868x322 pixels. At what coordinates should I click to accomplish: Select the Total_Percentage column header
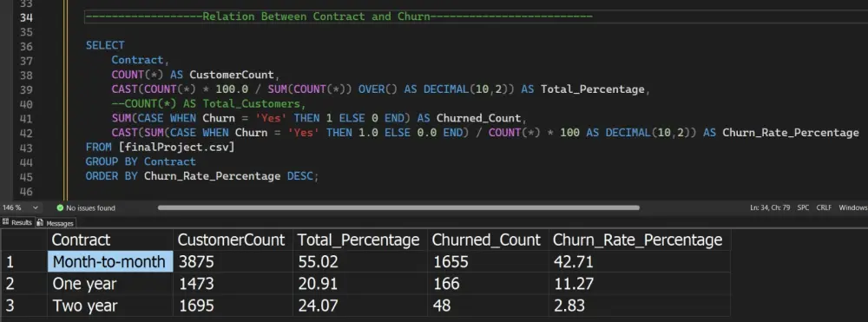[360, 240]
